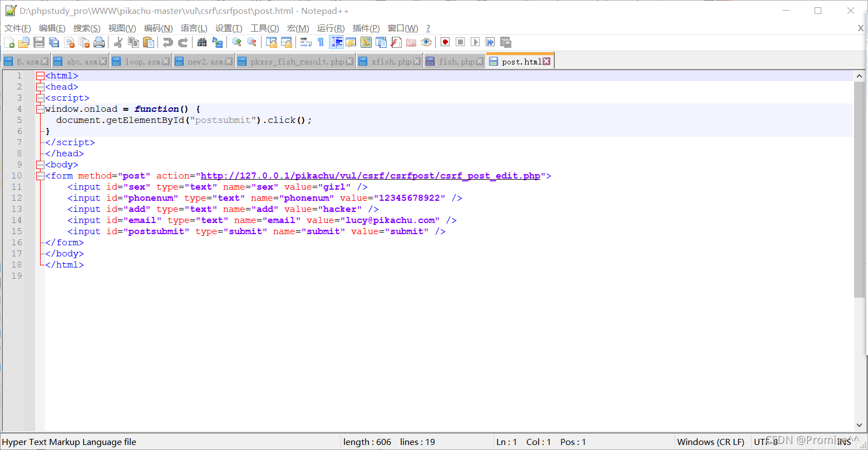
Task: Toggle Show All Characters pilcrow button
Action: point(320,42)
